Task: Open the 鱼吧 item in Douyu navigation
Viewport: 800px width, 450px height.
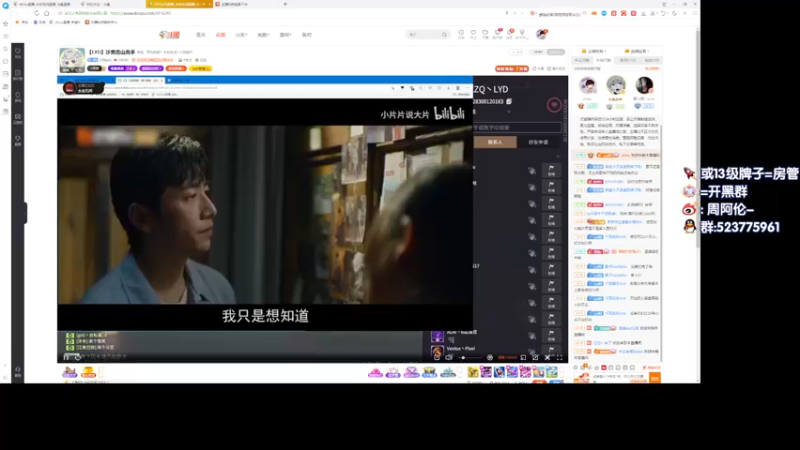Action: pos(306,35)
